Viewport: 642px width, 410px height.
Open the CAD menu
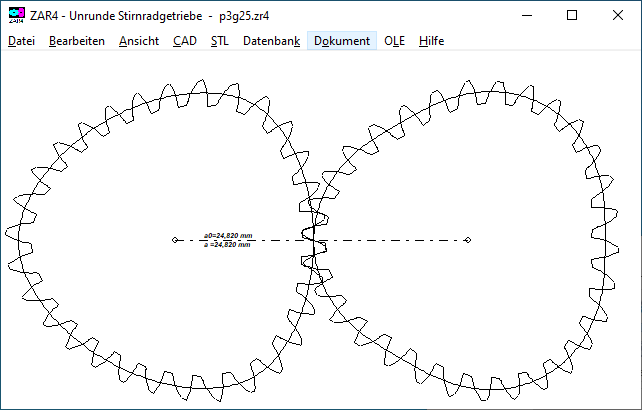(184, 41)
